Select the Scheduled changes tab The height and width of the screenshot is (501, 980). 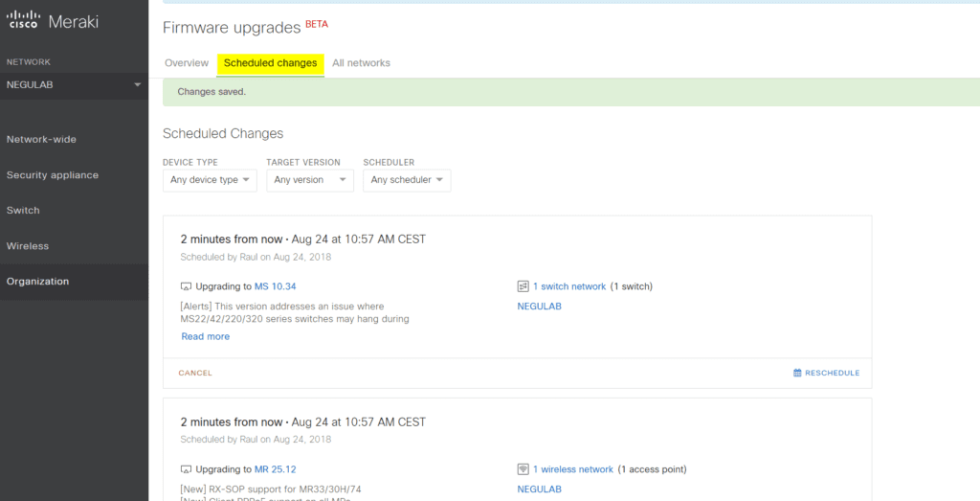(x=270, y=63)
